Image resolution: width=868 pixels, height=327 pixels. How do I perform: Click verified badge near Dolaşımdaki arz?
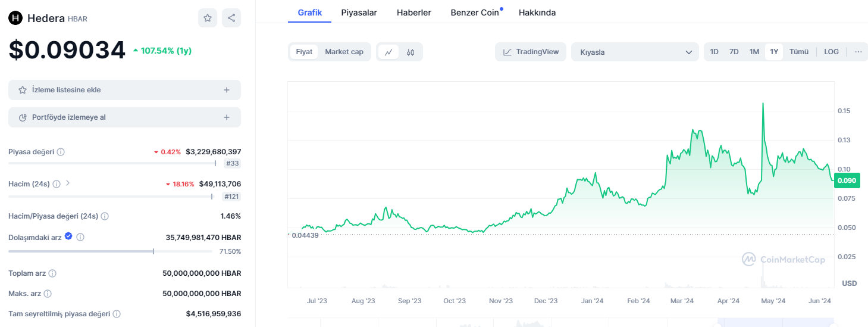coord(68,236)
